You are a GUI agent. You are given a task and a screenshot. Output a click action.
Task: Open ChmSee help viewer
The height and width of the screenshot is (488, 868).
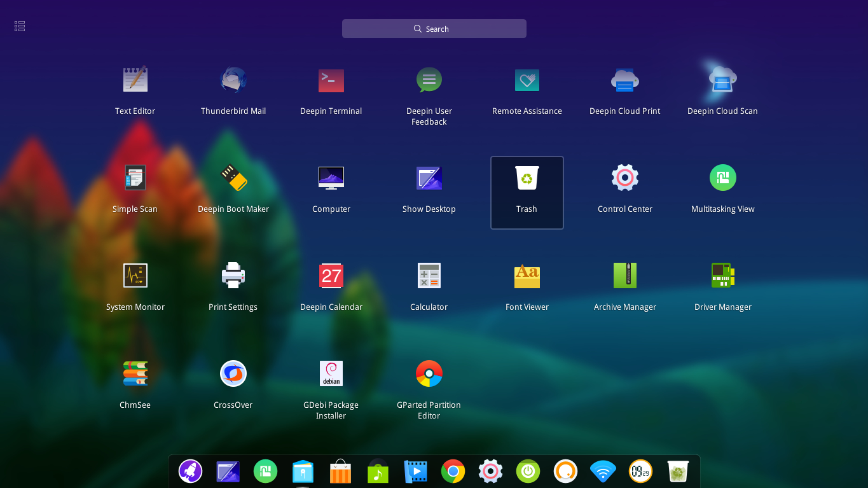(x=135, y=382)
